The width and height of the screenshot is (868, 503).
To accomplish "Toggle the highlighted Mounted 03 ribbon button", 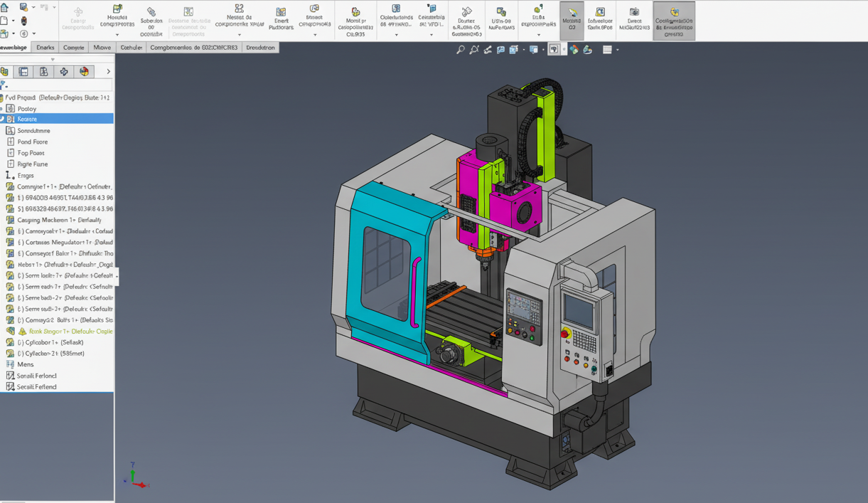I will (x=572, y=20).
